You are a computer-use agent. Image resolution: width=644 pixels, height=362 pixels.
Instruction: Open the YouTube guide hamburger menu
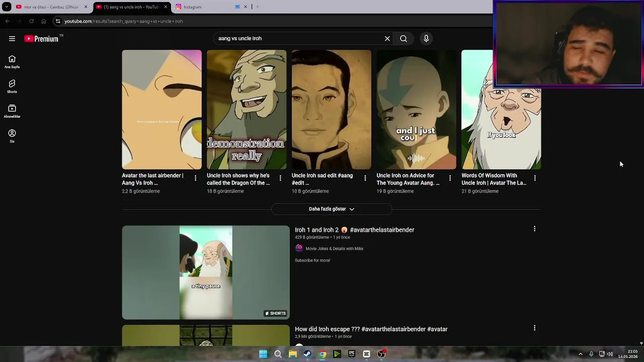pos(12,39)
